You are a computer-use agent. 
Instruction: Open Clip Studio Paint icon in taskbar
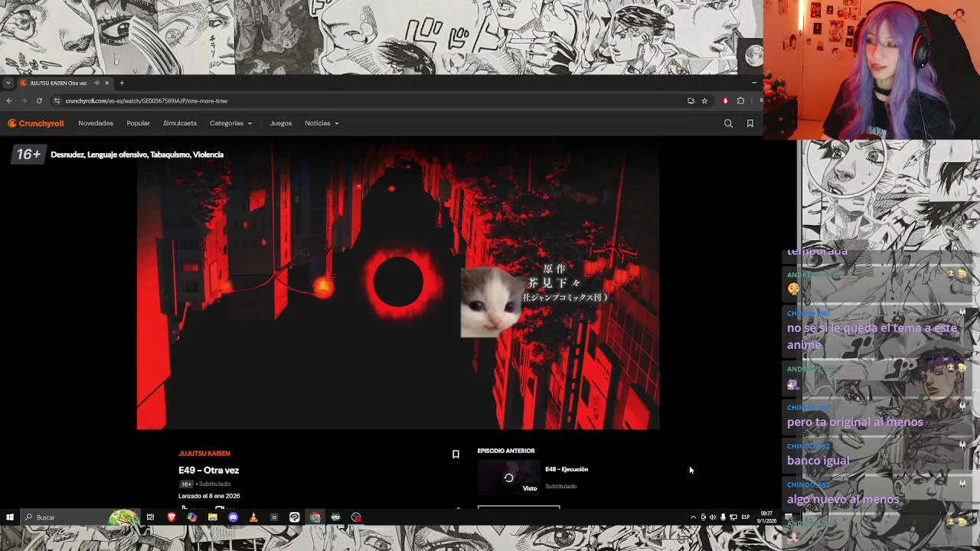(295, 517)
